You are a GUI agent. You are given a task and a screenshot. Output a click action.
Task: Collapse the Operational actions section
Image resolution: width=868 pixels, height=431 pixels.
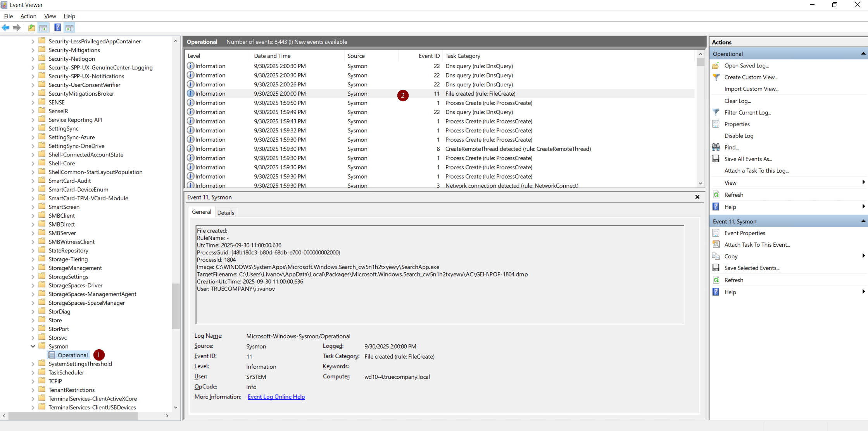[863, 54]
